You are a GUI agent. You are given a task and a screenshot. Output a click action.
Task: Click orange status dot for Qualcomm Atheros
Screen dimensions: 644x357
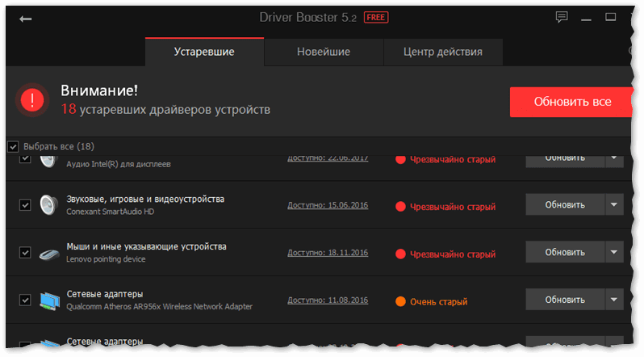400,301
